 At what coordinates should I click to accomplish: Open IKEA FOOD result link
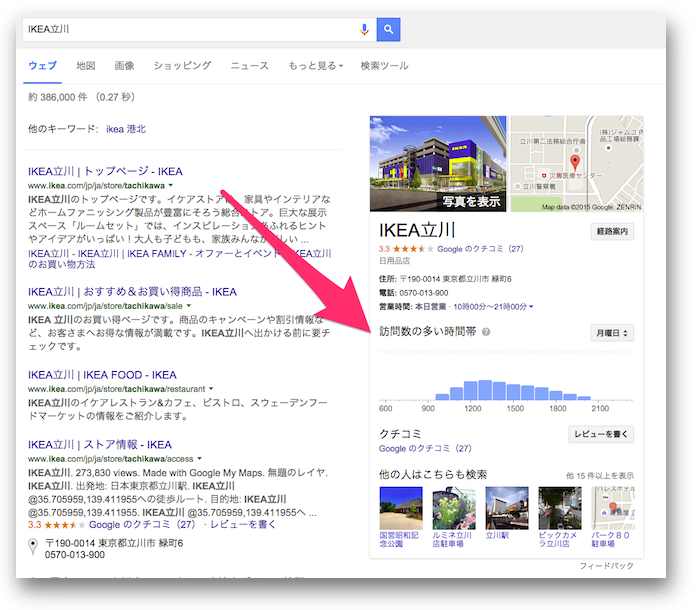(x=102, y=375)
